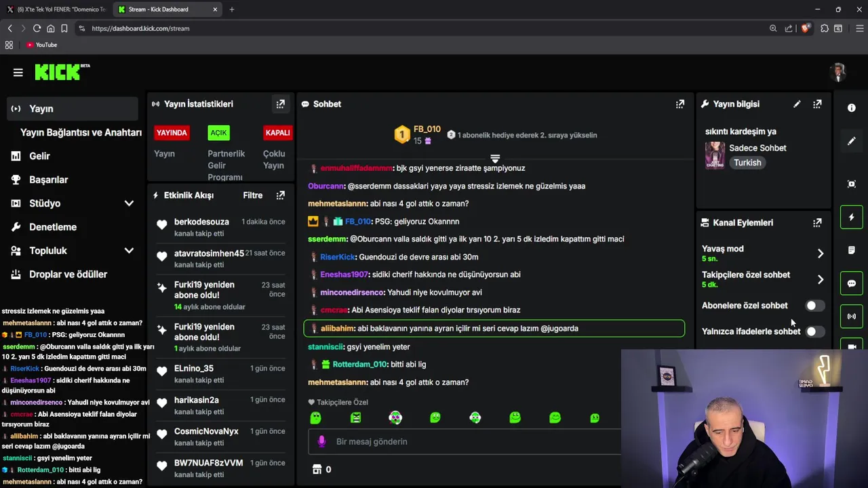Open the shop icon below the message box
Image resolution: width=868 pixels, height=488 pixels.
317,469
